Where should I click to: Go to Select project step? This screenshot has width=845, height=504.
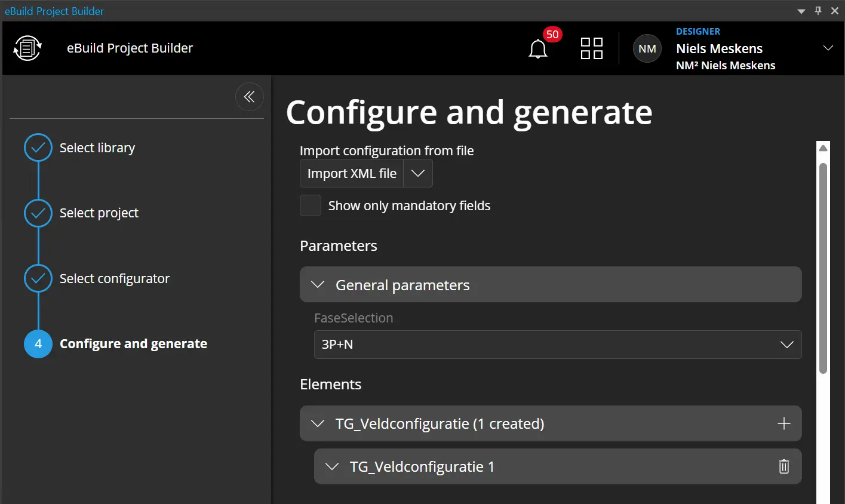click(99, 213)
